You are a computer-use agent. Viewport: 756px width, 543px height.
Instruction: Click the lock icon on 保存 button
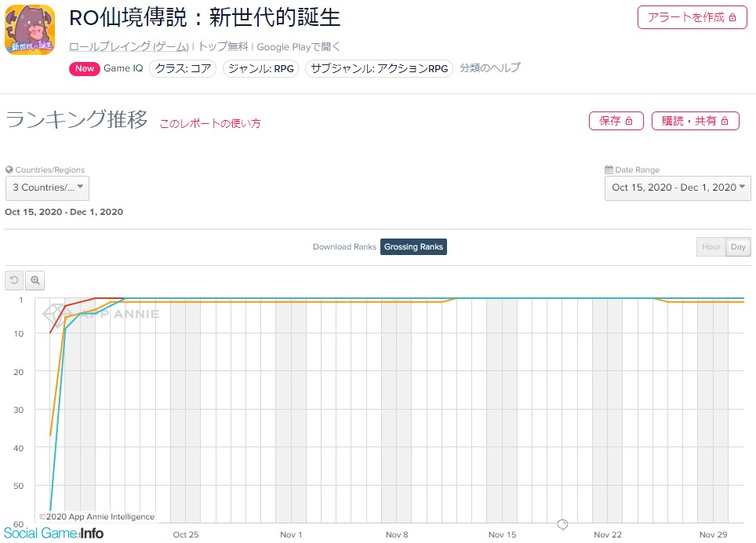point(629,121)
